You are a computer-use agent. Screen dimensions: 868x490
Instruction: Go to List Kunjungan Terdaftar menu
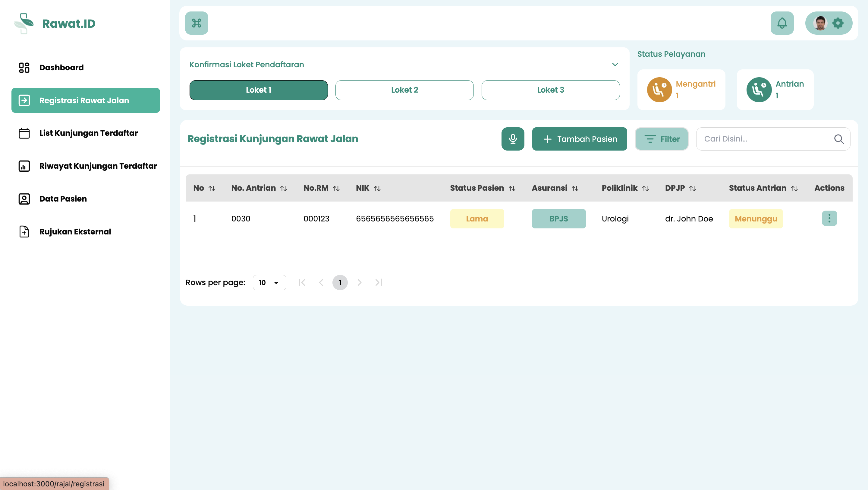click(88, 133)
